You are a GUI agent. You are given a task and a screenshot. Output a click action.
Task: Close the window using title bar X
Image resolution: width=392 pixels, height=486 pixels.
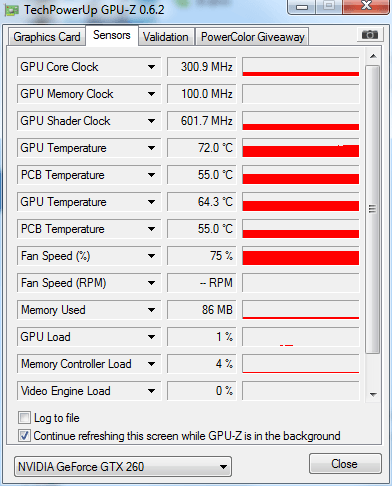pyautogui.click(x=366, y=6)
